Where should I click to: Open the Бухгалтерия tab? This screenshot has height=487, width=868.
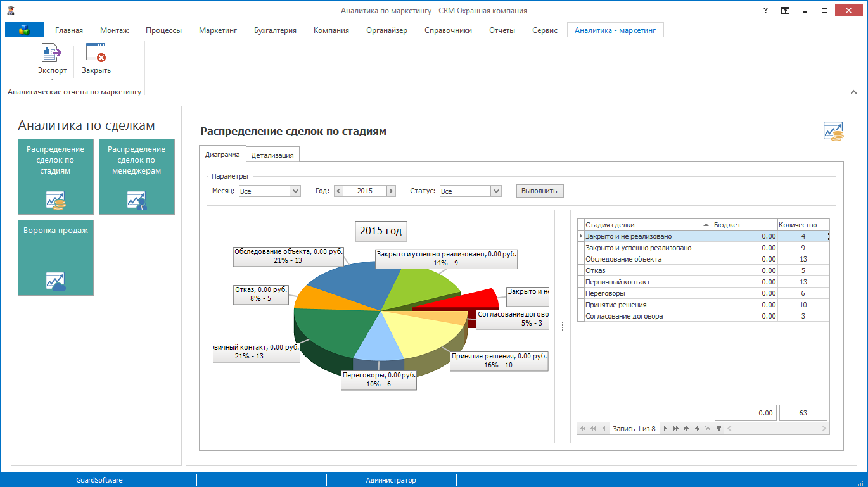275,30
